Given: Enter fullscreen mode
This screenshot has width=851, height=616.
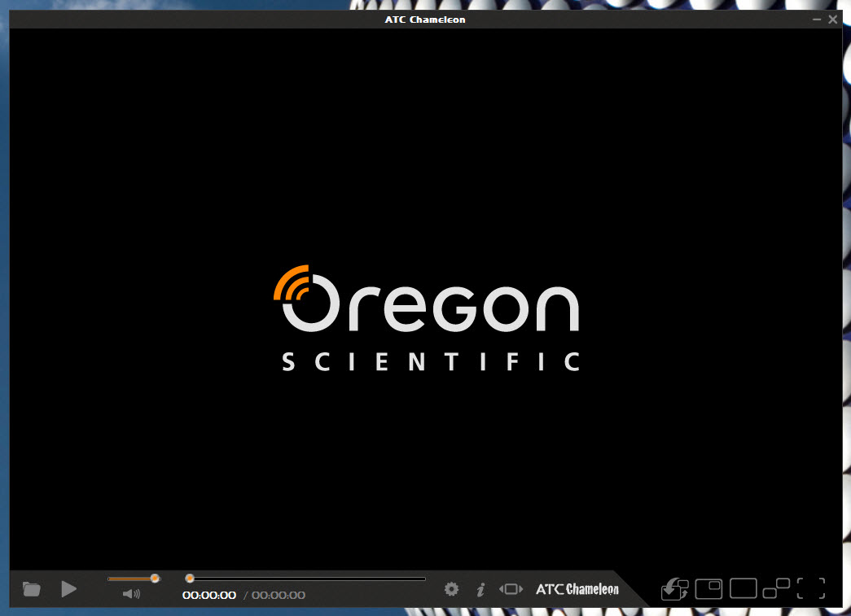Looking at the screenshot, I should coord(811,588).
